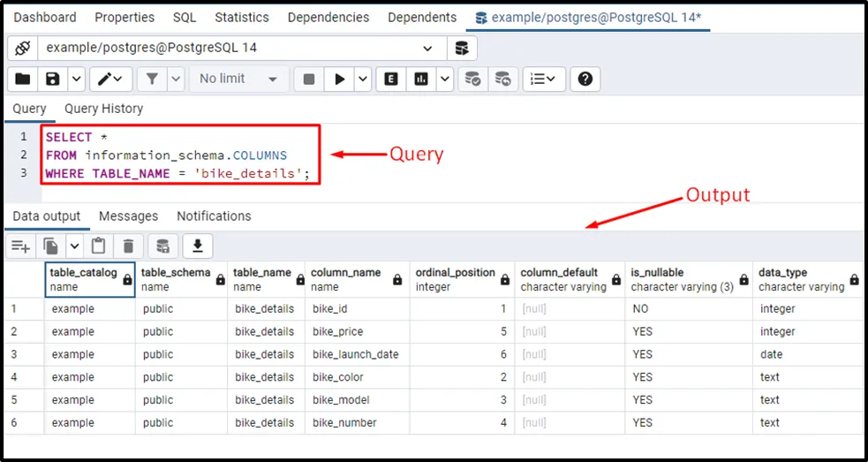868x462 pixels.
Task: Expand the database connection dropdown
Action: point(428,48)
